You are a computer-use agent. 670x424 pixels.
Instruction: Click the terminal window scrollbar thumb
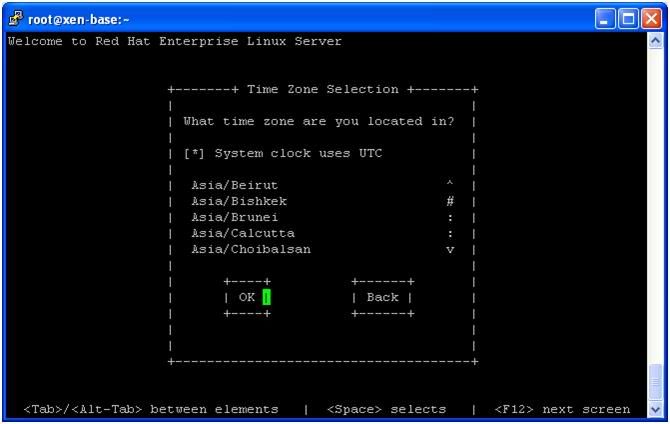[x=655, y=382]
